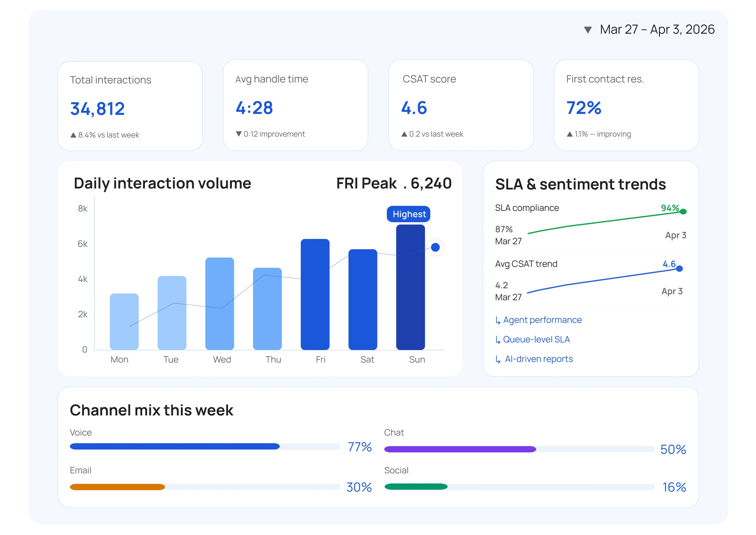This screenshot has width=756, height=535.
Task: Click the Highest badge above Sunday bar
Action: coord(409,214)
